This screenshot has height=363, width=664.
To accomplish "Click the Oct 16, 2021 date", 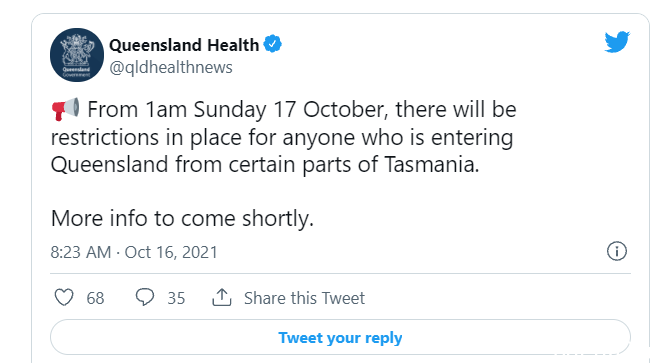I will (x=171, y=252).
